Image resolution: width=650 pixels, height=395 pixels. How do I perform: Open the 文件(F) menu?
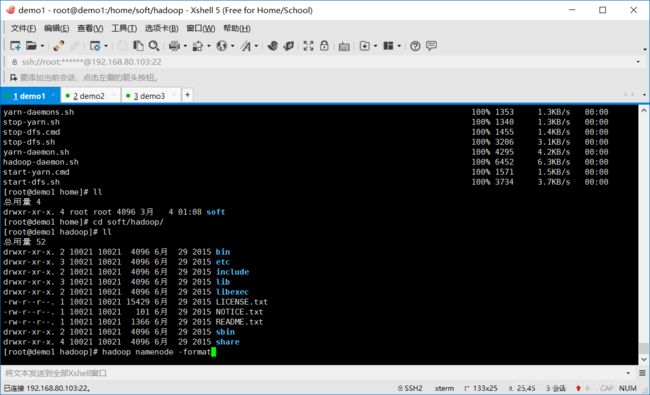coord(23,28)
